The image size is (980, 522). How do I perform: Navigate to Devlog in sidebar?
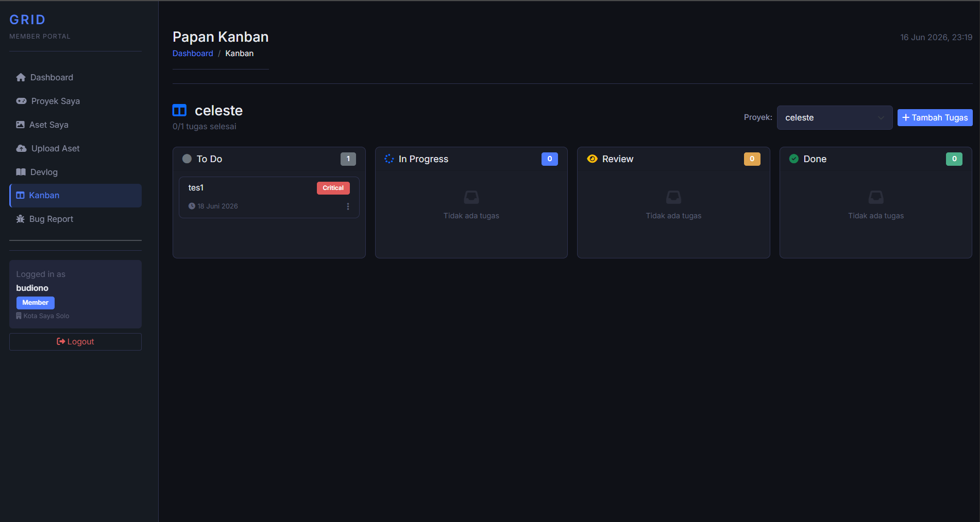[x=75, y=172]
